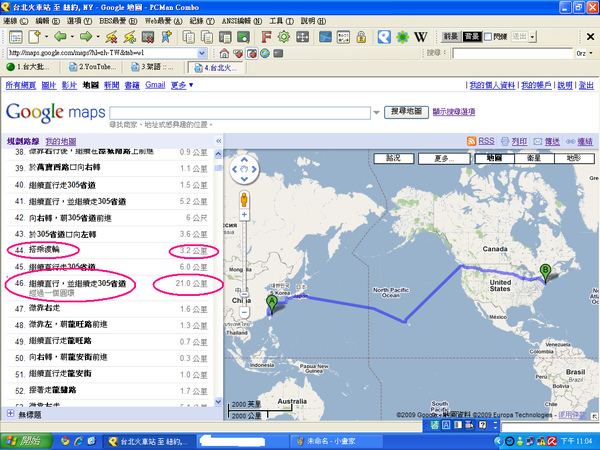The width and height of the screenshot is (600, 450).
Task: Click the RSS feed icon above map
Action: [471, 141]
